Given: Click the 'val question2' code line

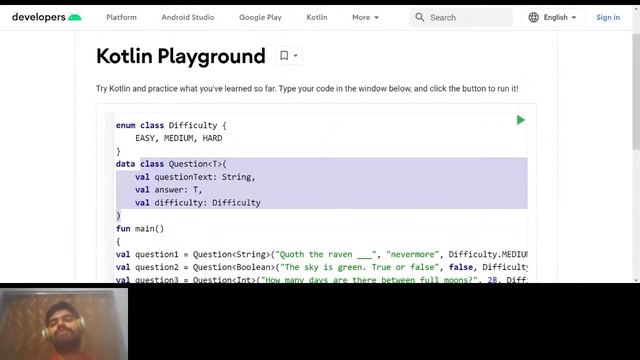Looking at the screenshot, I should (x=322, y=267).
